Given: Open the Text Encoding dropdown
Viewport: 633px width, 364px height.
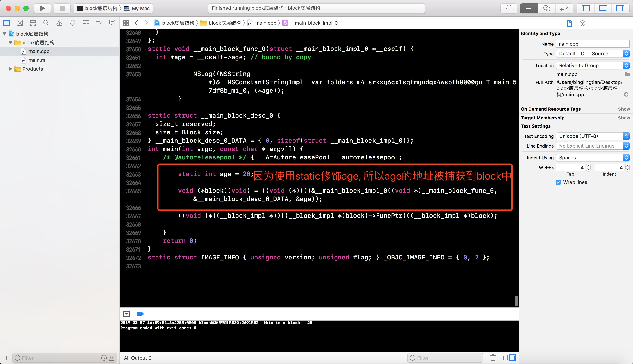Looking at the screenshot, I should (x=592, y=136).
